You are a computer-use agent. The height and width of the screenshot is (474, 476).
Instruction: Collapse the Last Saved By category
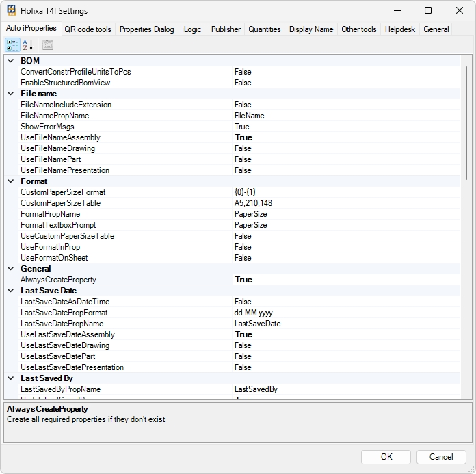(x=11, y=378)
